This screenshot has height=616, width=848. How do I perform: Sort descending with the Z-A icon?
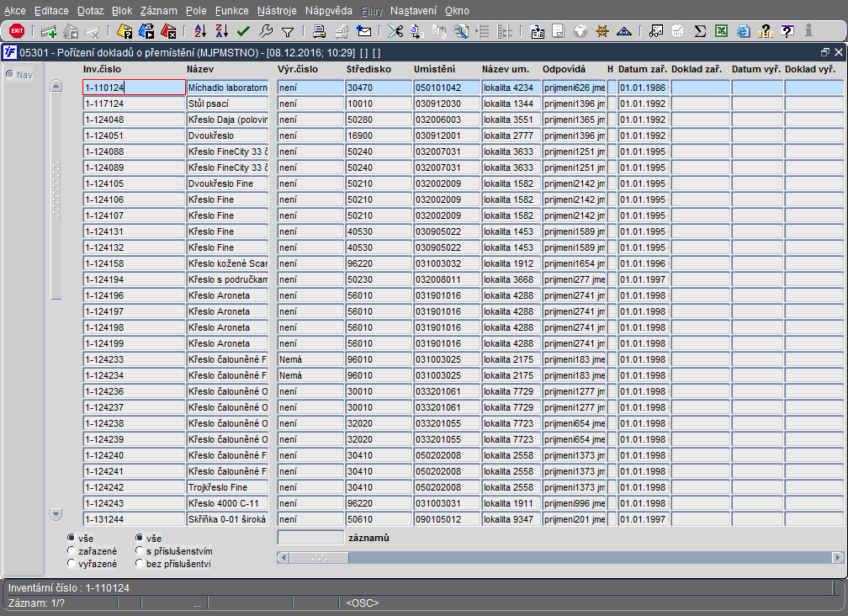222,31
